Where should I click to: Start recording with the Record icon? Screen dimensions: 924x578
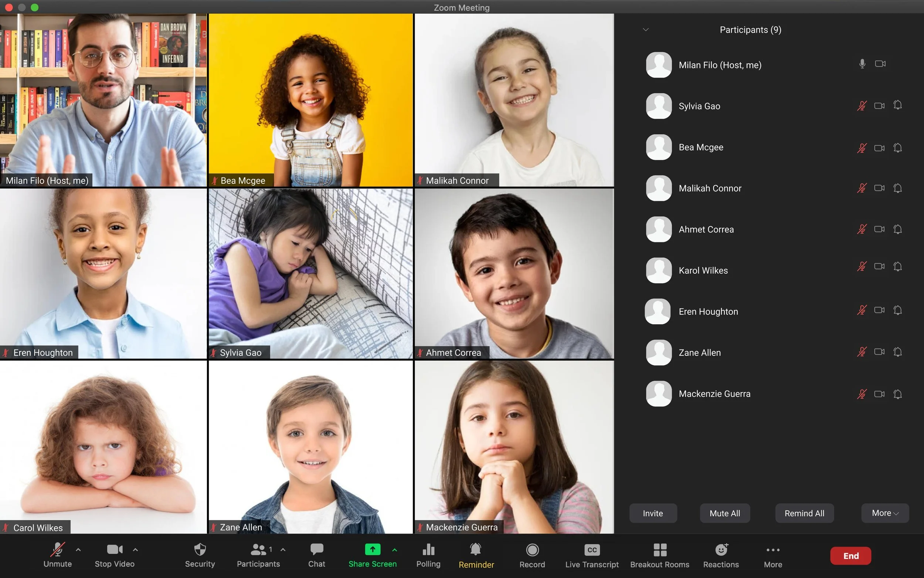point(532,550)
